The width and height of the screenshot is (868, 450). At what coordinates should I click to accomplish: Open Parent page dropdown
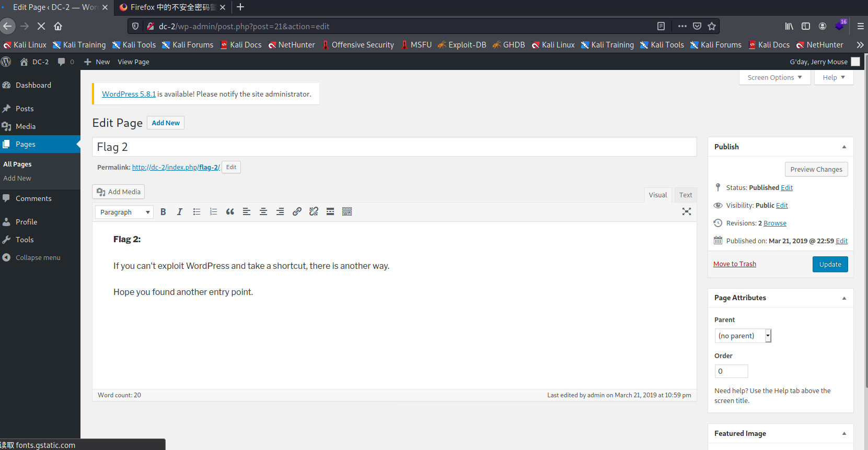tap(743, 336)
